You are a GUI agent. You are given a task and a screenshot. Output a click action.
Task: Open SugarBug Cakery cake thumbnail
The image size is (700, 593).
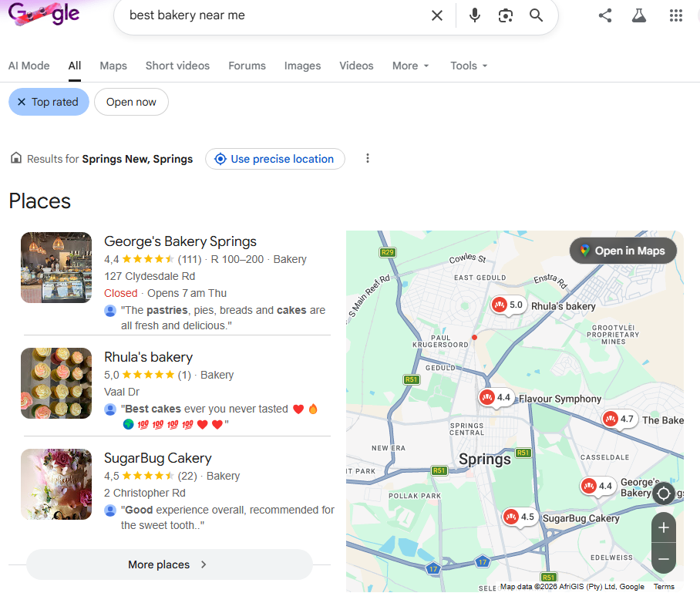pos(56,484)
